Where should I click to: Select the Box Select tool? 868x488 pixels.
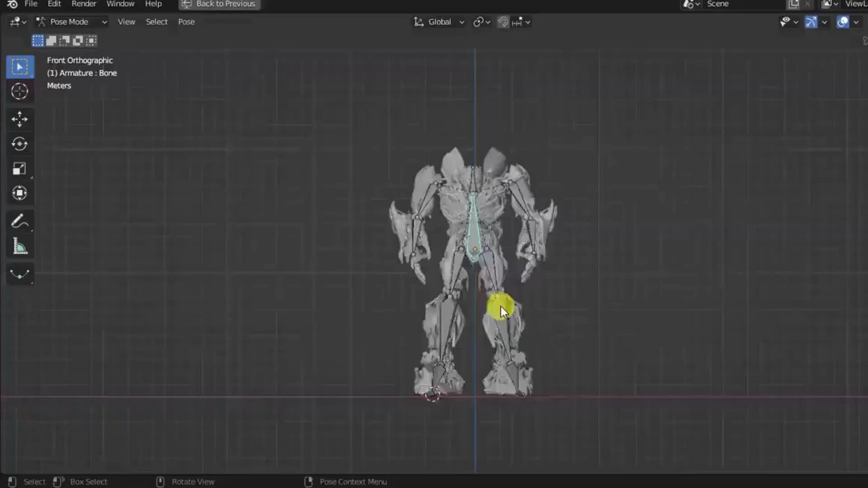pyautogui.click(x=19, y=66)
